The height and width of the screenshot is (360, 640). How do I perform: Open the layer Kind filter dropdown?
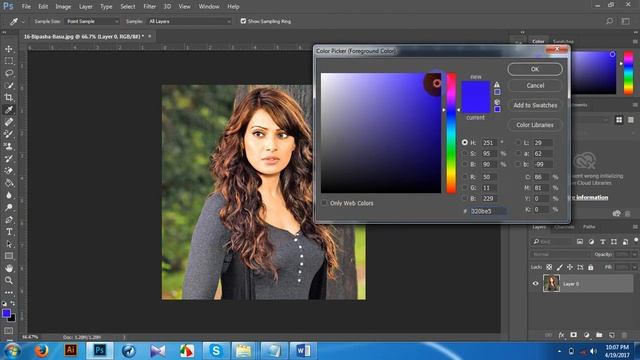pyautogui.click(x=552, y=242)
